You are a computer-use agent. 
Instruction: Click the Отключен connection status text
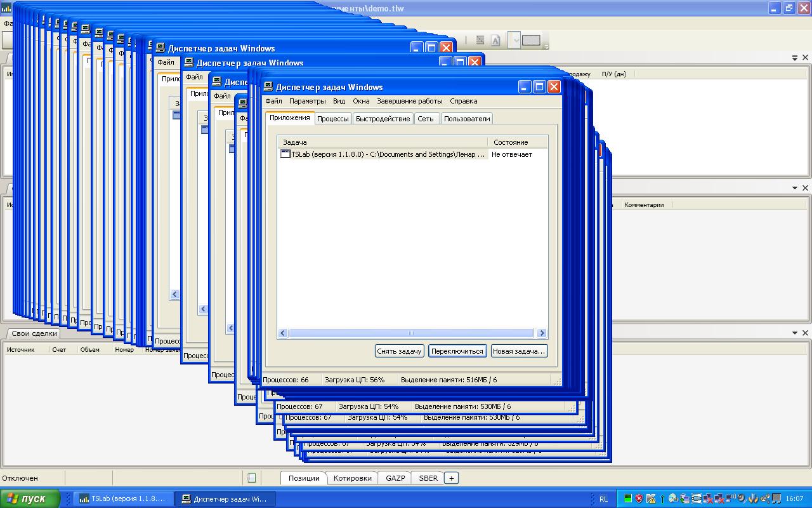pyautogui.click(x=20, y=478)
